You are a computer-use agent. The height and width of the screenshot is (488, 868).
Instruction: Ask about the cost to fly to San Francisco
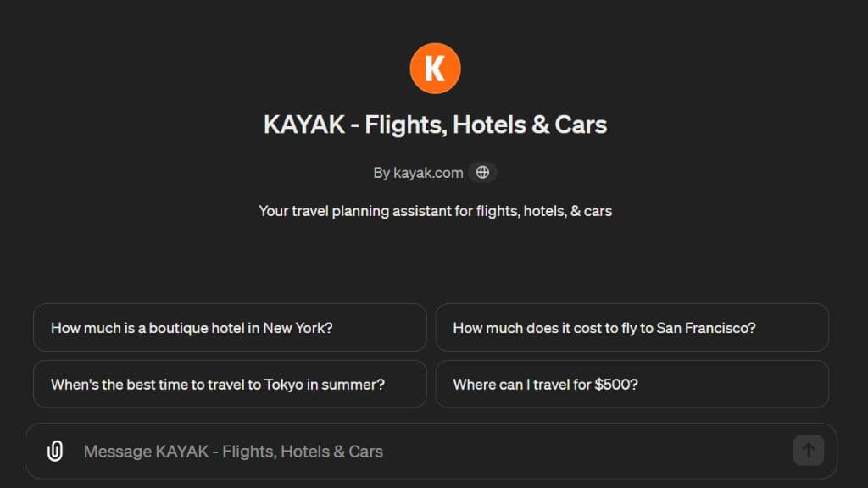(604, 328)
